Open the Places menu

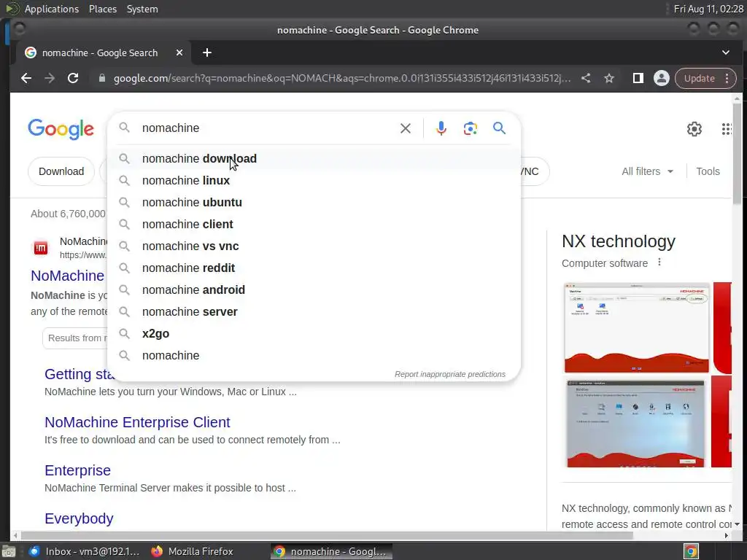[102, 9]
